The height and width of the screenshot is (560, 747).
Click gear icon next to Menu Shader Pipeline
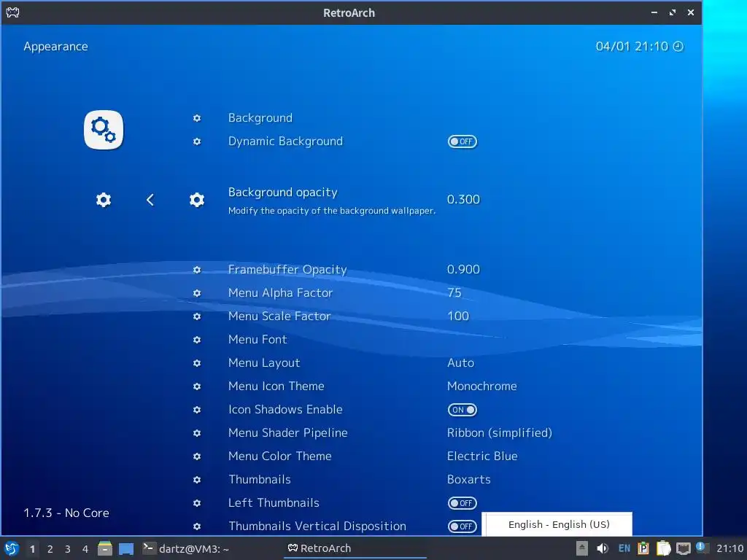point(197,433)
